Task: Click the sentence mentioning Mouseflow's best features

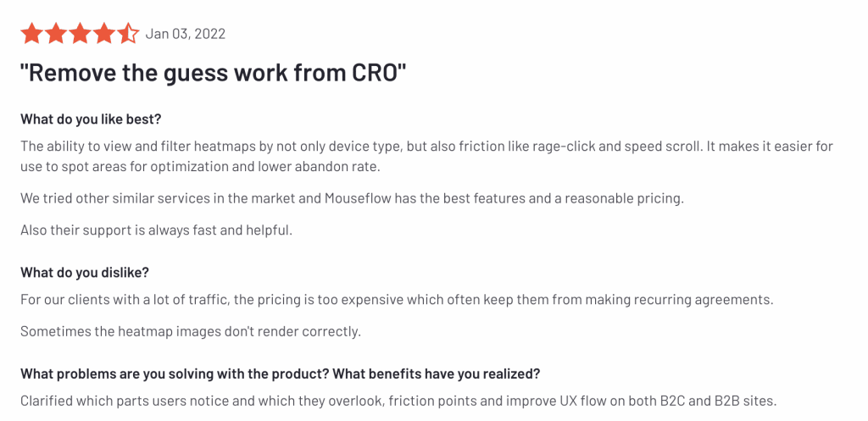Action: click(x=352, y=198)
